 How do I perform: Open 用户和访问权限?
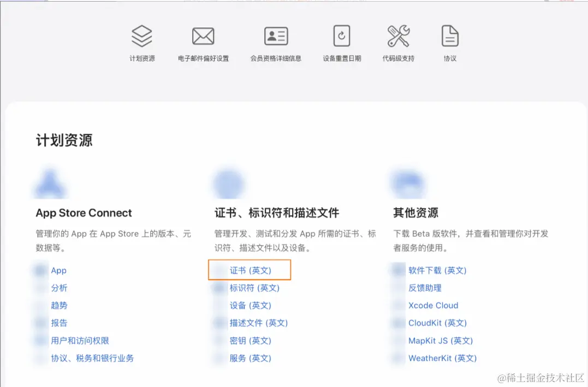80,341
